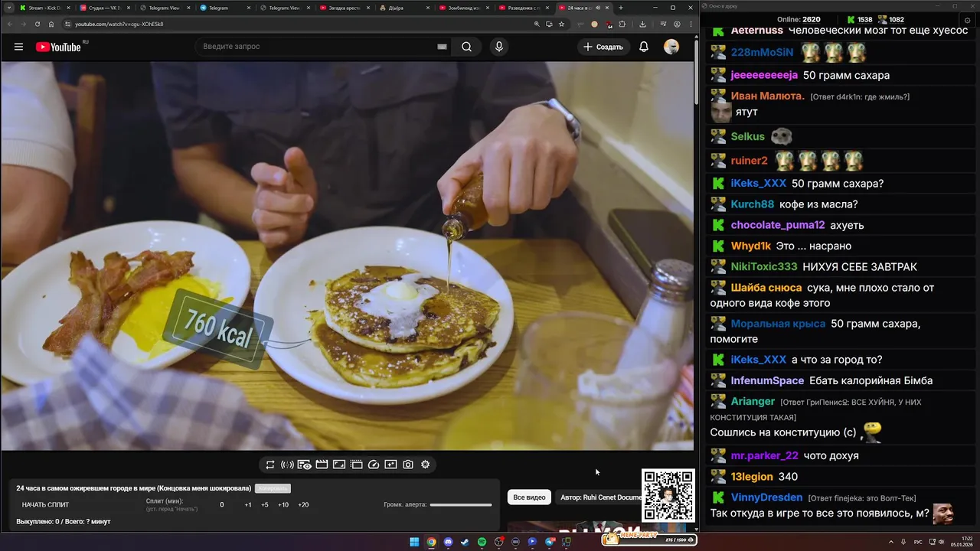Switch to the 'Студия — VK' browser tab
The height and width of the screenshot is (551, 980).
(105, 8)
